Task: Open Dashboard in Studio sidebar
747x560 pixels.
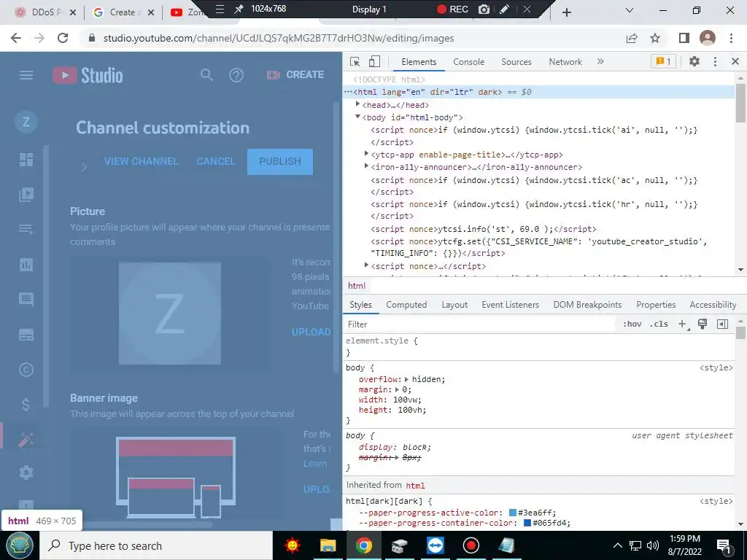Action: click(26, 160)
